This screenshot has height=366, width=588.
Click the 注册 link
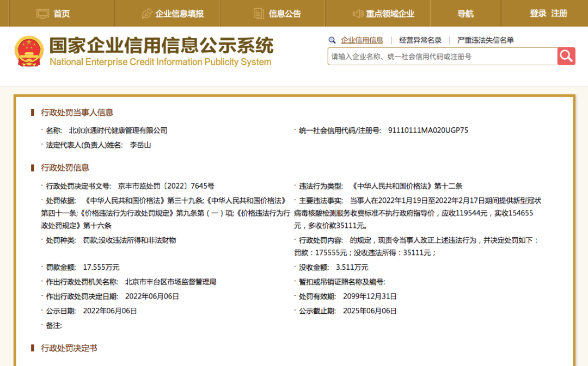[559, 13]
